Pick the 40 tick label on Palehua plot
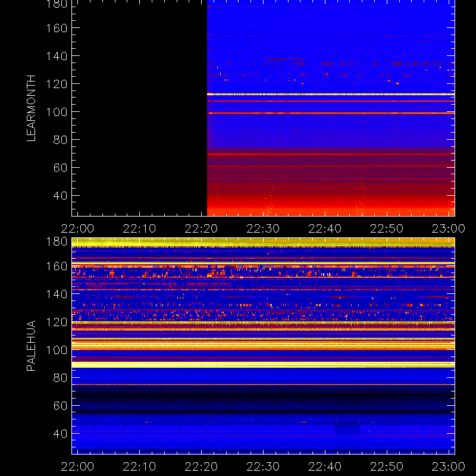476x476 pixels. pyautogui.click(x=60, y=434)
